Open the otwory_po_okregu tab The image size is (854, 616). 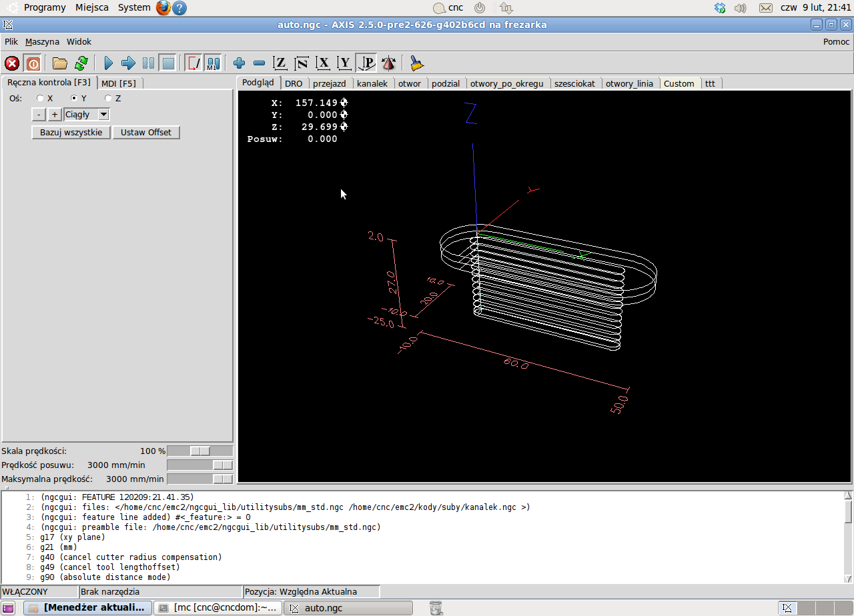pyautogui.click(x=508, y=84)
